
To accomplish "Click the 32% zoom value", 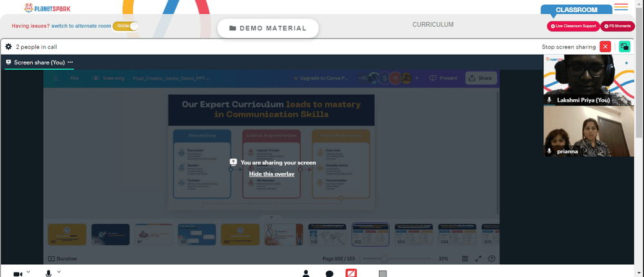I will pyautogui.click(x=444, y=258).
